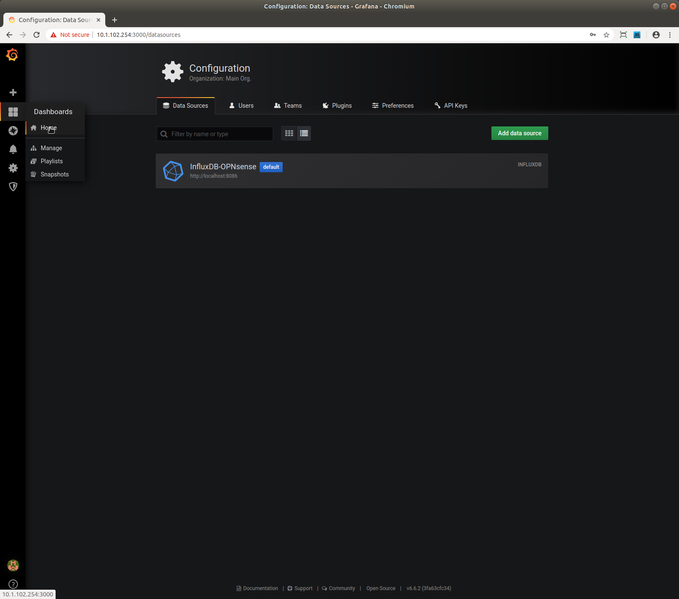679x599 pixels.
Task: Select Snapshots in Dashboards menu
Action: click(55, 174)
